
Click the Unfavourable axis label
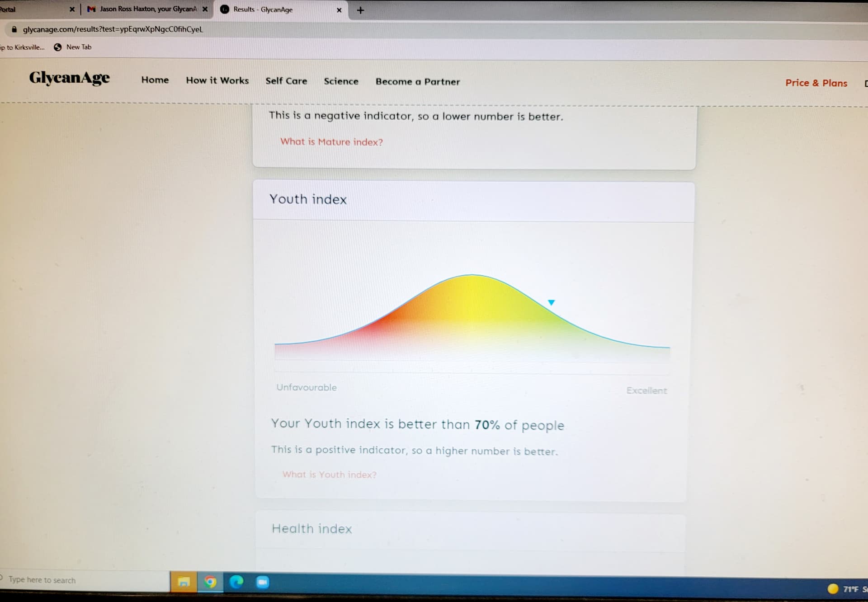tap(307, 387)
